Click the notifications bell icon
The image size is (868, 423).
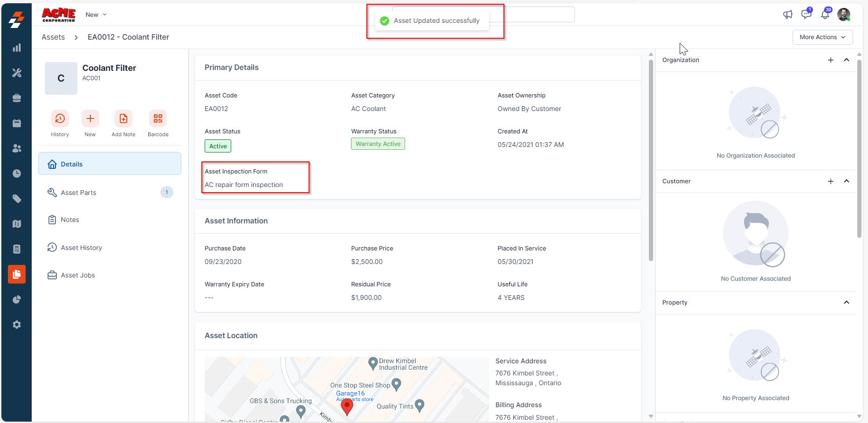pyautogui.click(x=825, y=14)
